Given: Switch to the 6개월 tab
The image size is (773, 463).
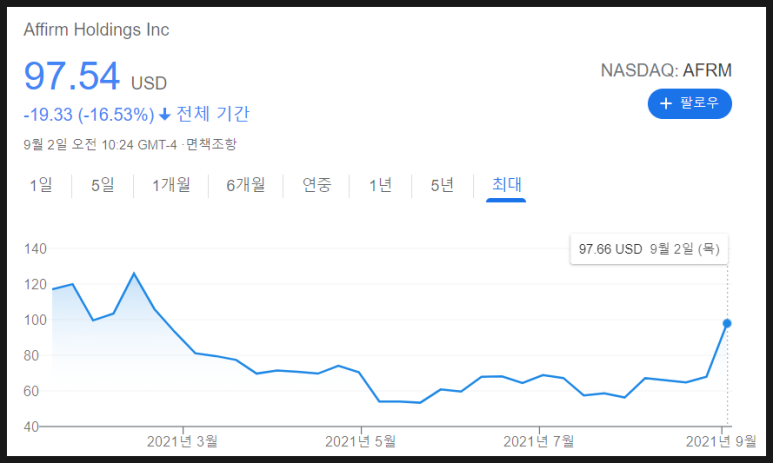Looking at the screenshot, I should point(246,185).
